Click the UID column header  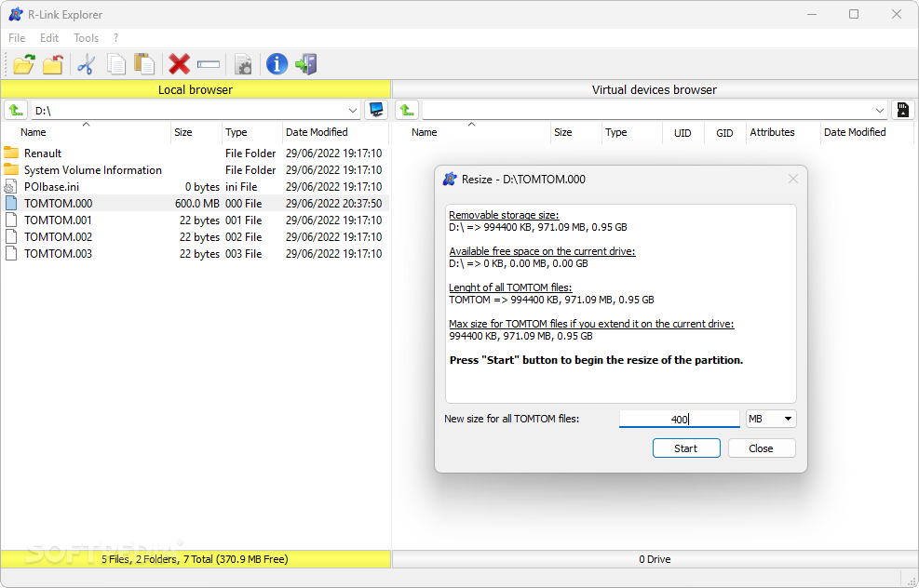point(682,133)
